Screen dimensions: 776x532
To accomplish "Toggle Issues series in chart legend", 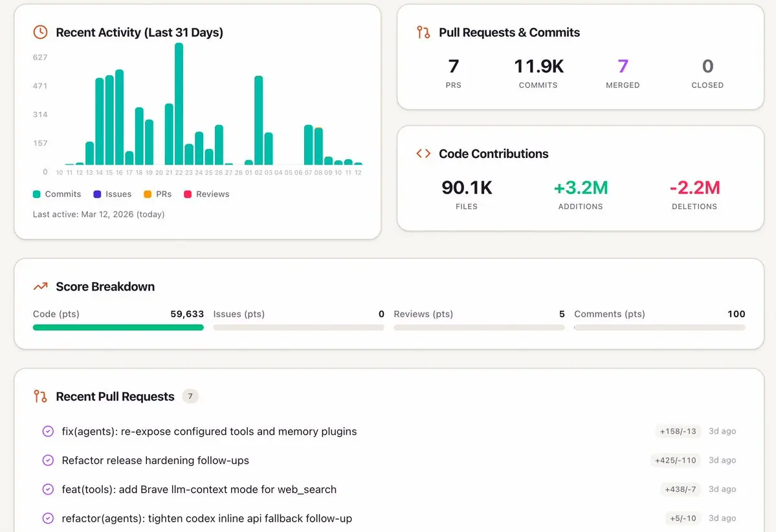I will pyautogui.click(x=113, y=194).
